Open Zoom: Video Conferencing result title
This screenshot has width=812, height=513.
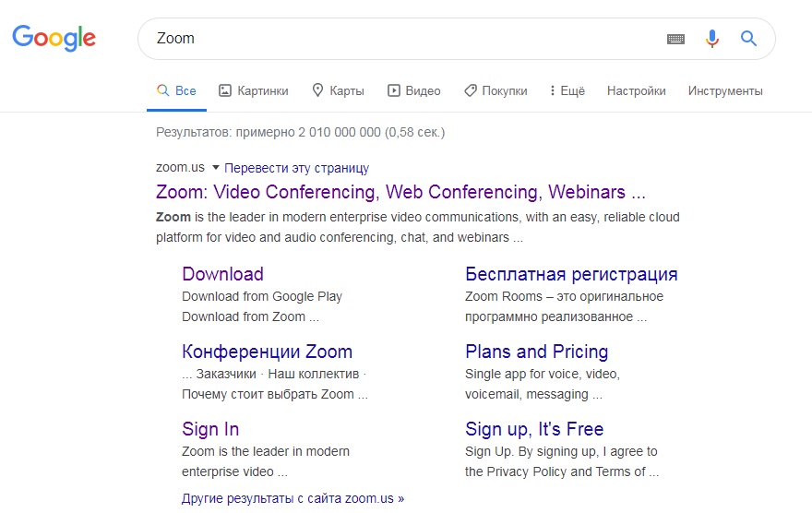(x=400, y=192)
